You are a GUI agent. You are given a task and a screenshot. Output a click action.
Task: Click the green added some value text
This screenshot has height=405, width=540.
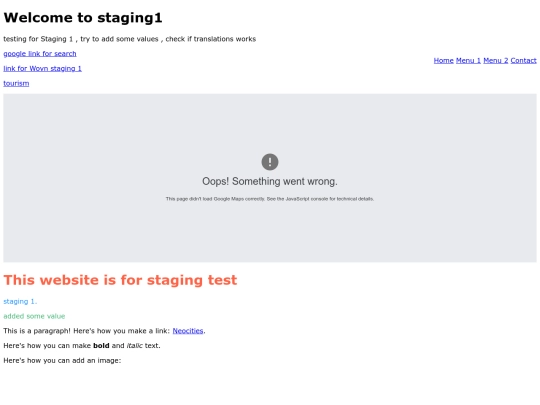[34, 316]
